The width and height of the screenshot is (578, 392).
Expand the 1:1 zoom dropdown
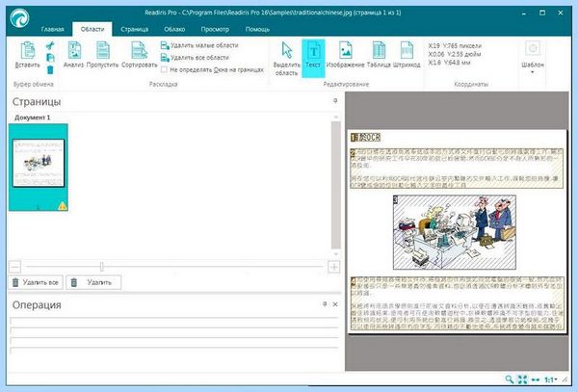[551, 379]
